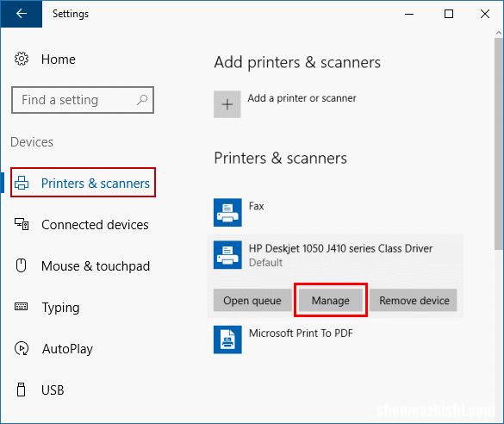
Task: Select the Fax printer icon
Action: (227, 213)
